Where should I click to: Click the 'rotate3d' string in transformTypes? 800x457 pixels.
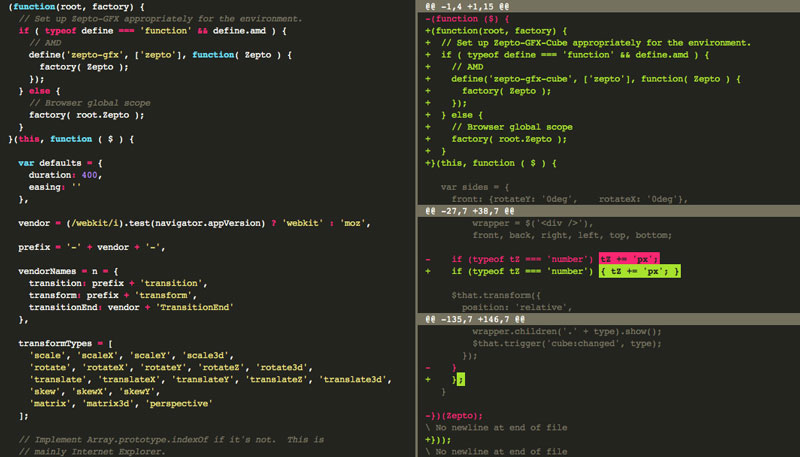tap(284, 367)
